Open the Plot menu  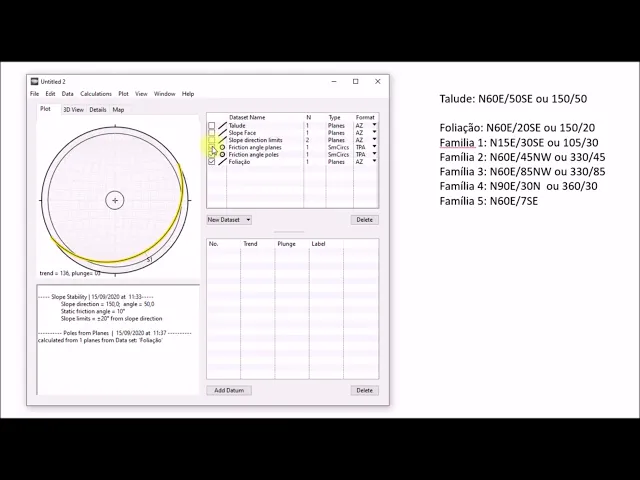point(123,94)
